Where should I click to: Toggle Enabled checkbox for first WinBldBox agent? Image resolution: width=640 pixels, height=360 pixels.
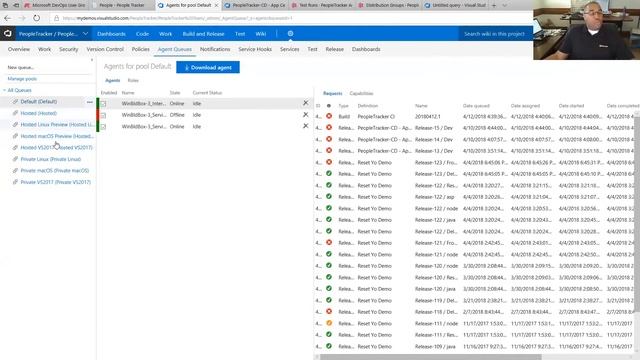click(x=104, y=104)
